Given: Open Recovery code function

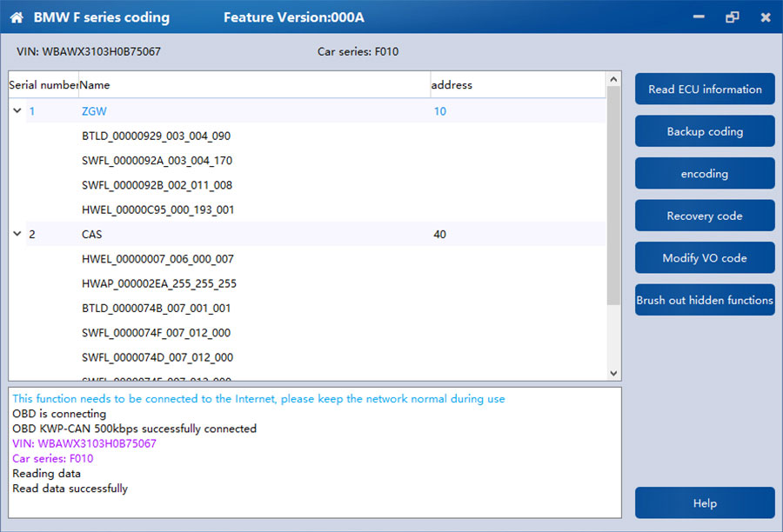Looking at the screenshot, I should coord(705,216).
